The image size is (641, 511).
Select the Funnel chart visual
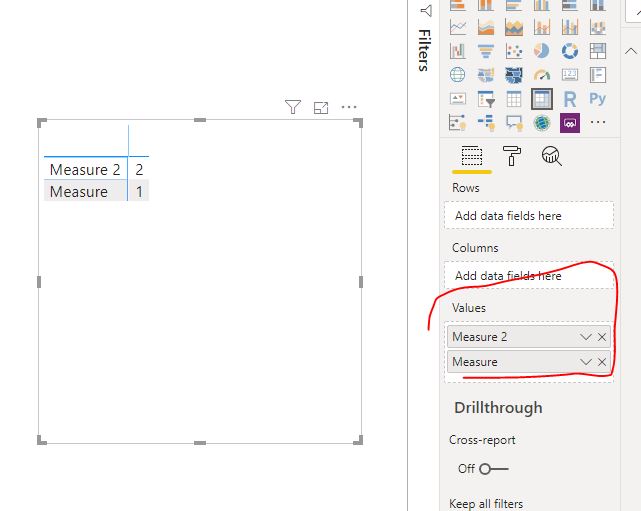coord(486,51)
